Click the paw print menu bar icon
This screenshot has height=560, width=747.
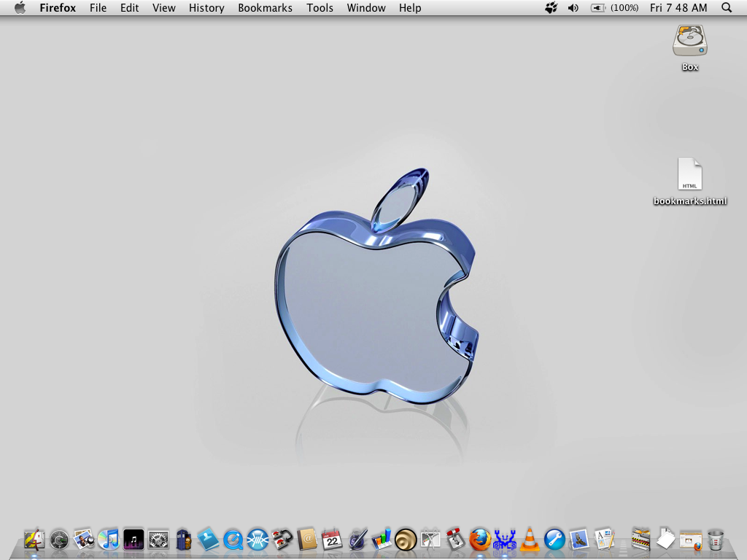pyautogui.click(x=551, y=7)
